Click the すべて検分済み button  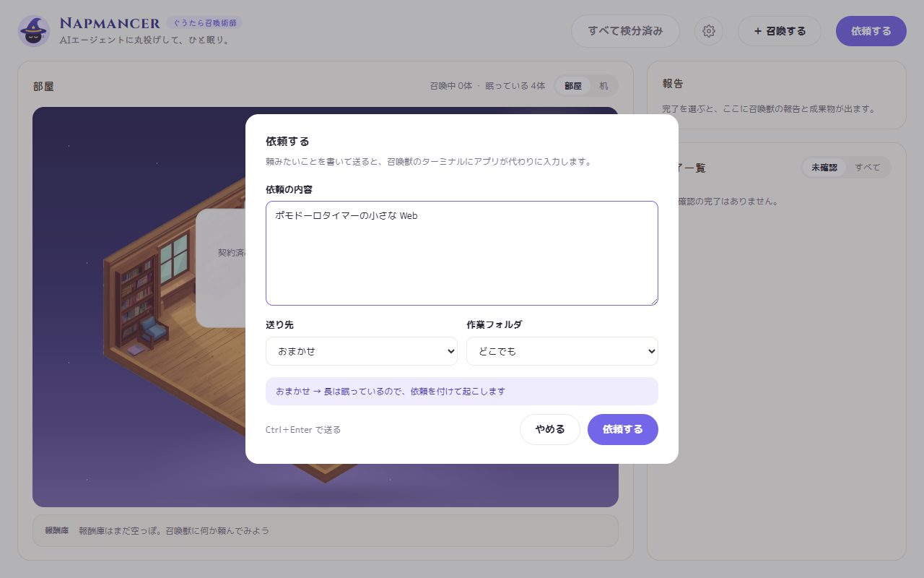625,31
